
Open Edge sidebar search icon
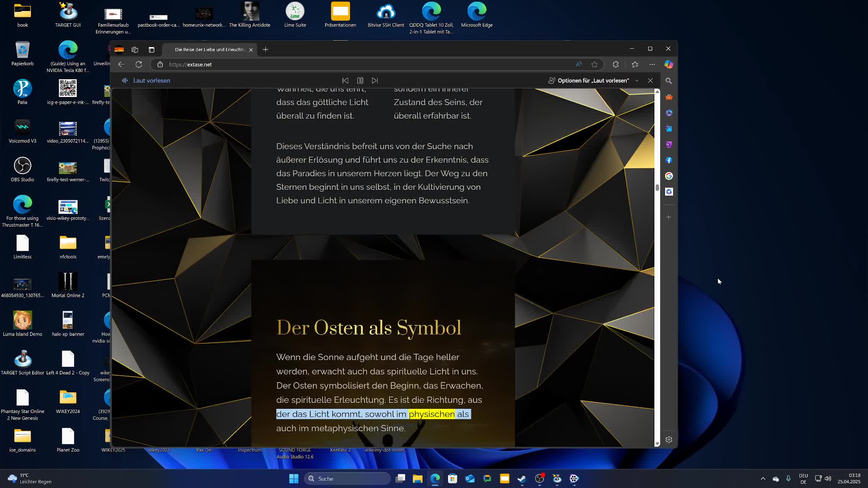pos(669,81)
